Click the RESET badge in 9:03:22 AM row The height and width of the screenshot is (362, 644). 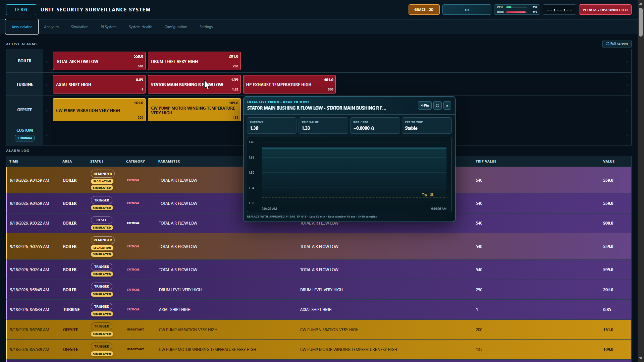102,220
